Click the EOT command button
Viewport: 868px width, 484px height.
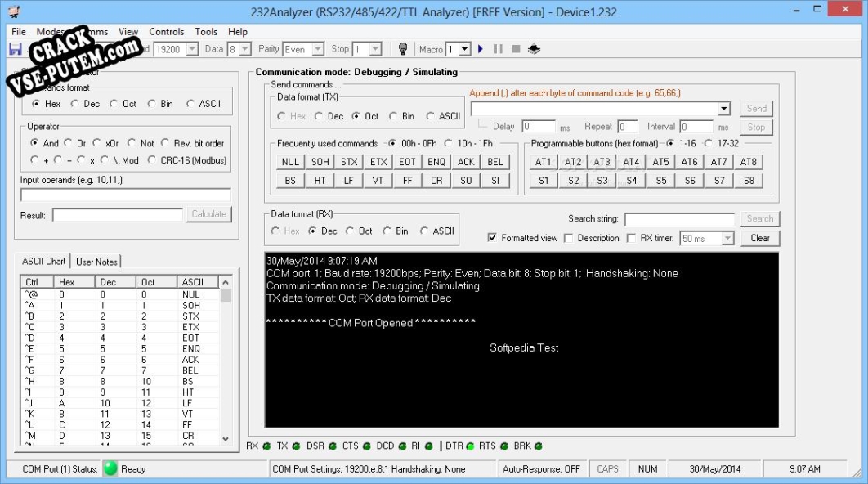pyautogui.click(x=407, y=162)
